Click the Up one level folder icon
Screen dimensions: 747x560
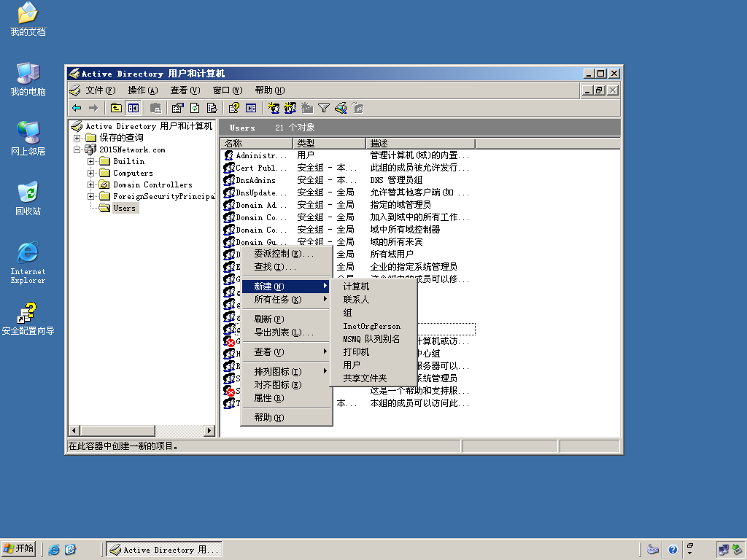[116, 108]
